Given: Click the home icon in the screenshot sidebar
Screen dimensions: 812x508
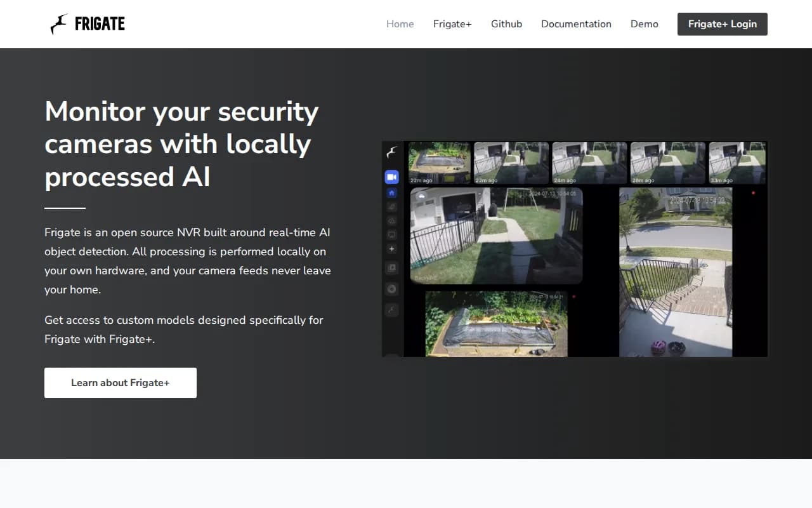Looking at the screenshot, I should 391,192.
